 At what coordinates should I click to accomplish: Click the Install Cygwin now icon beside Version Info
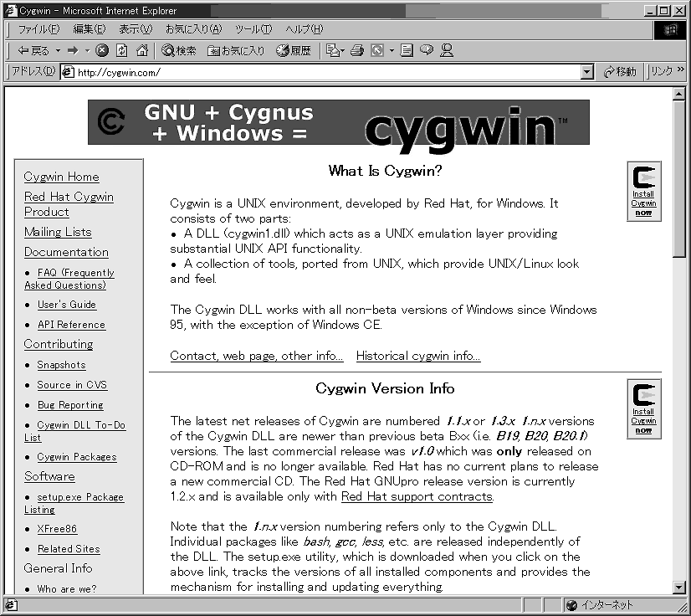tap(644, 408)
